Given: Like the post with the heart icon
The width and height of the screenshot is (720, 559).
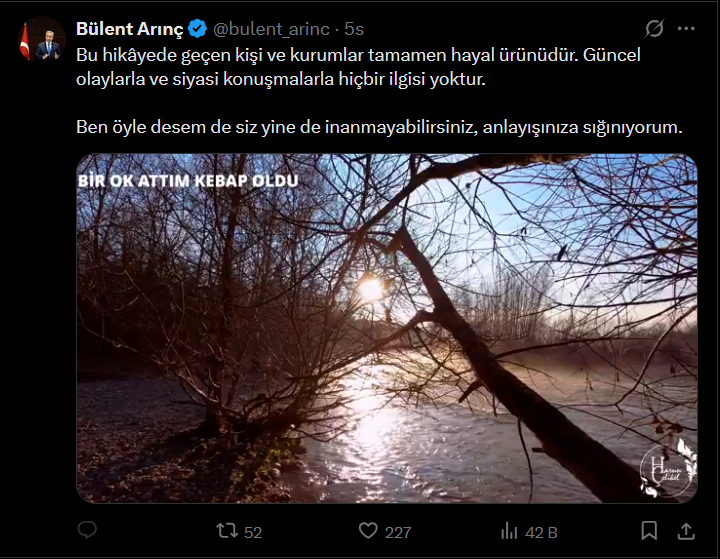Looking at the screenshot, I should pos(368,531).
